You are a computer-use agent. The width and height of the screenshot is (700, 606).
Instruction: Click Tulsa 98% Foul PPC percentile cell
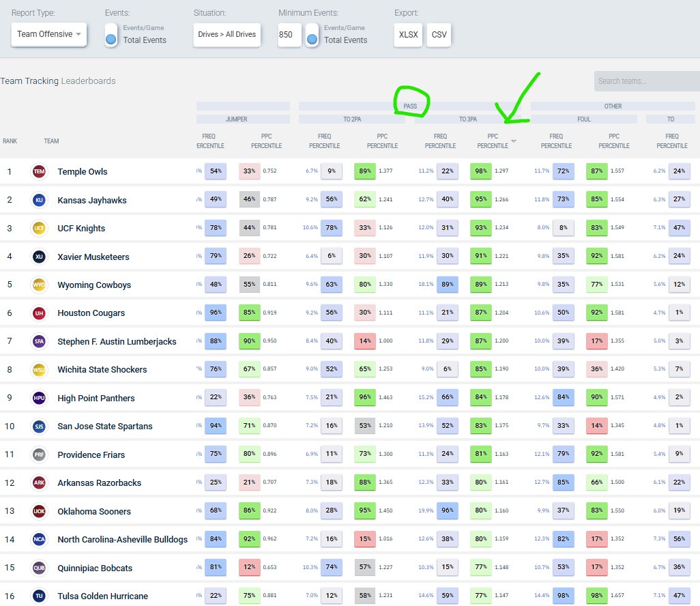pos(597,595)
